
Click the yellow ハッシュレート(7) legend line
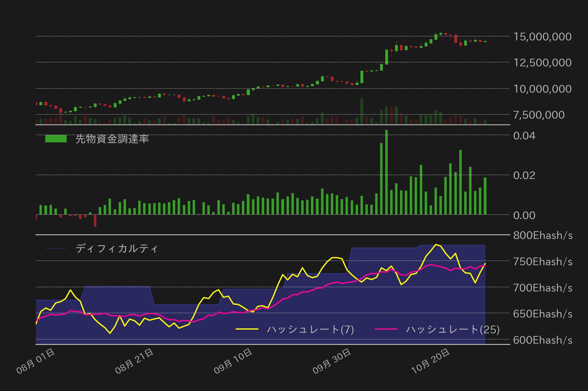pyautogui.click(x=247, y=329)
